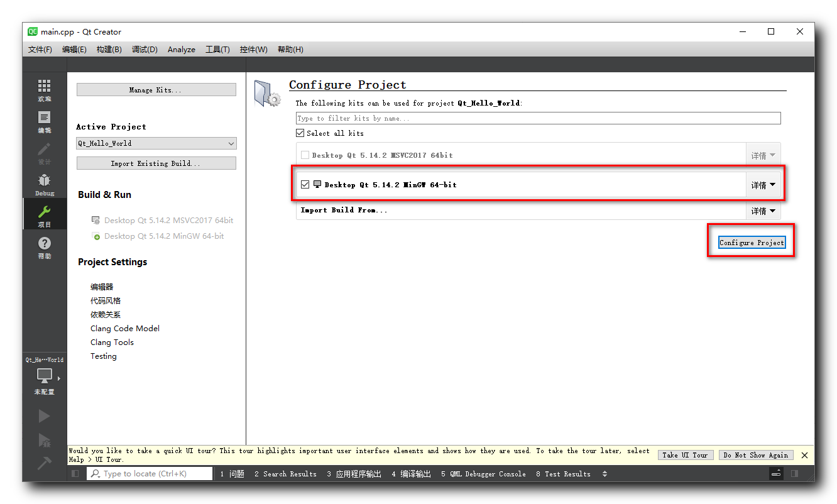837x504 pixels.
Task: Open 代码风格 project settings
Action: (106, 301)
